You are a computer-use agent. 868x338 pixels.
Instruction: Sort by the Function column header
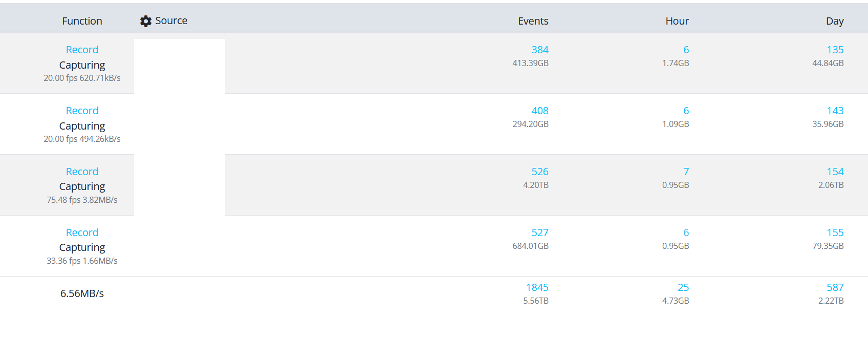82,21
